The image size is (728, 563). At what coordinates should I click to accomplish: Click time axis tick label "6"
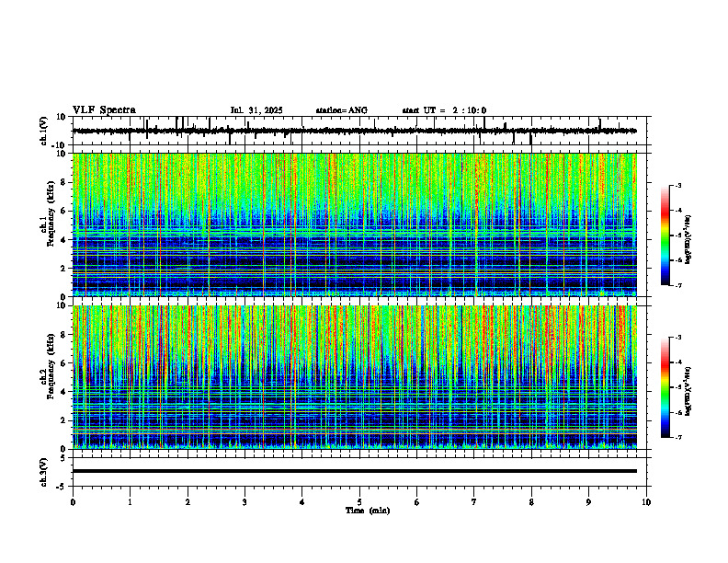pyautogui.click(x=417, y=502)
